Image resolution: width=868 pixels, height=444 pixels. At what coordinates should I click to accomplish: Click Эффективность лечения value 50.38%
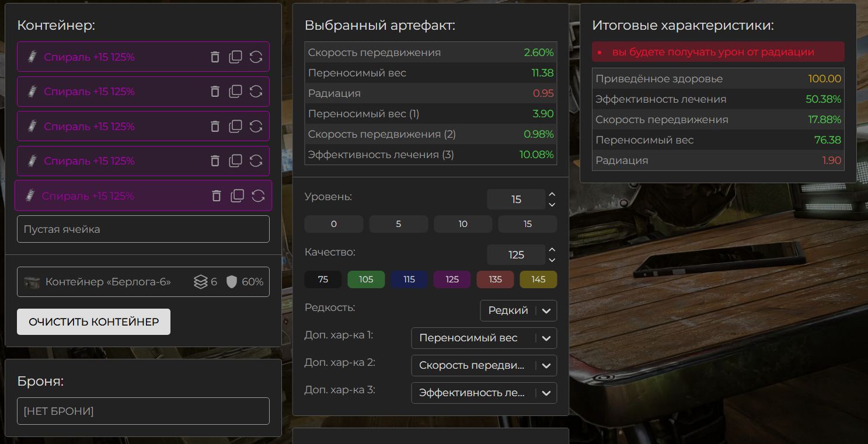[x=823, y=99]
